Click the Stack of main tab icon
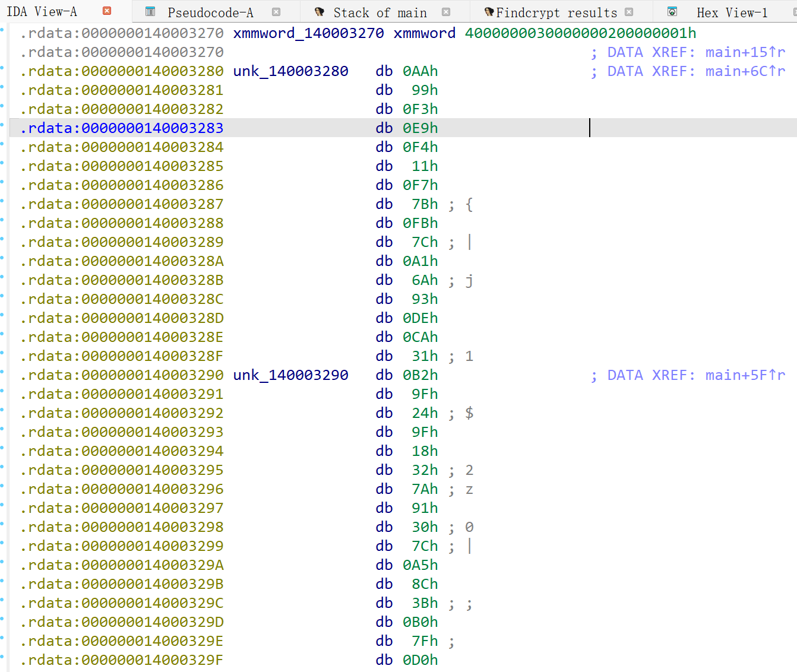Image resolution: width=797 pixels, height=672 pixels. pyautogui.click(x=320, y=12)
